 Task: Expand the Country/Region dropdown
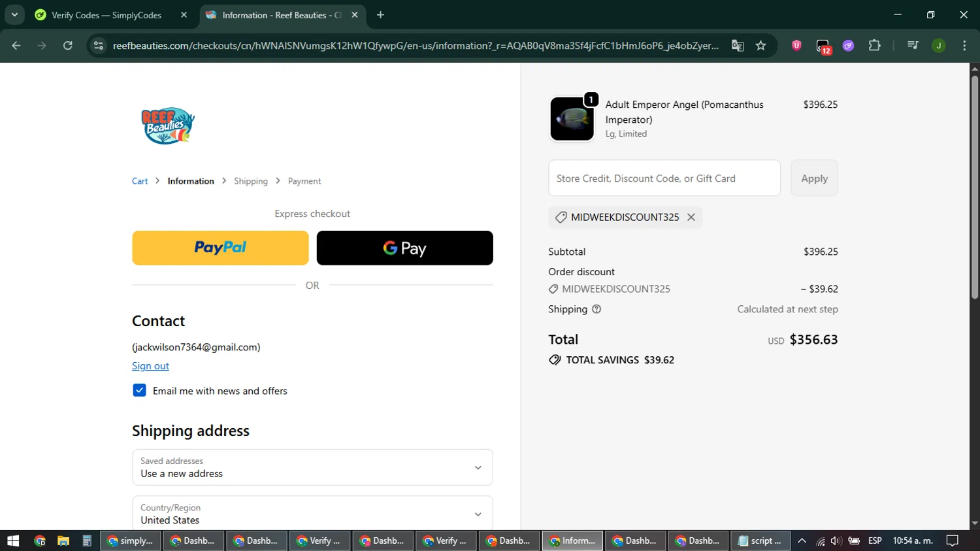312,514
